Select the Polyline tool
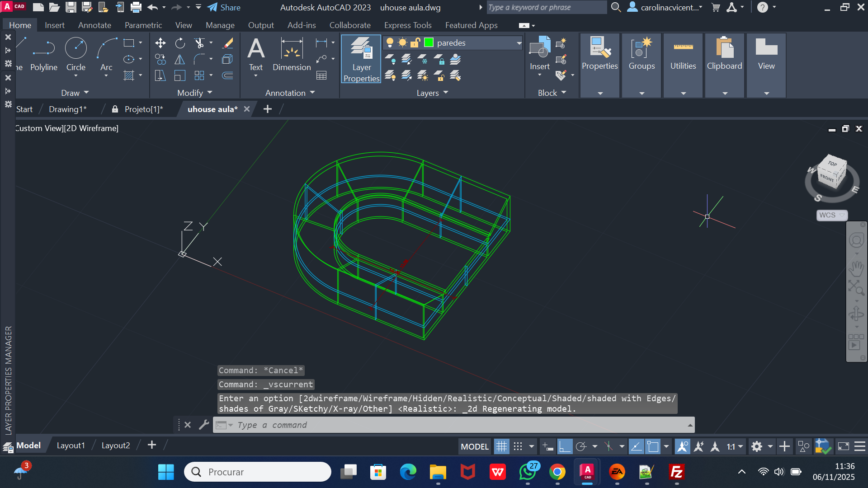This screenshot has width=868, height=488. coord(44,49)
